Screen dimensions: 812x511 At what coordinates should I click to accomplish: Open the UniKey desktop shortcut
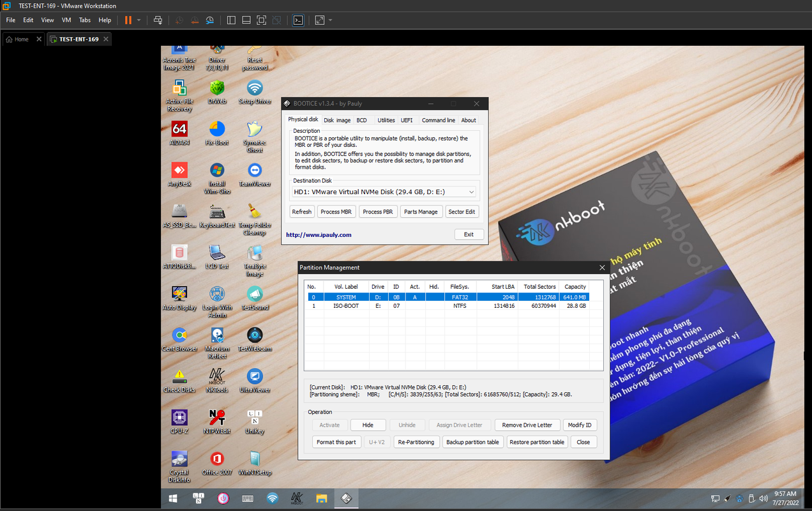tap(255, 421)
